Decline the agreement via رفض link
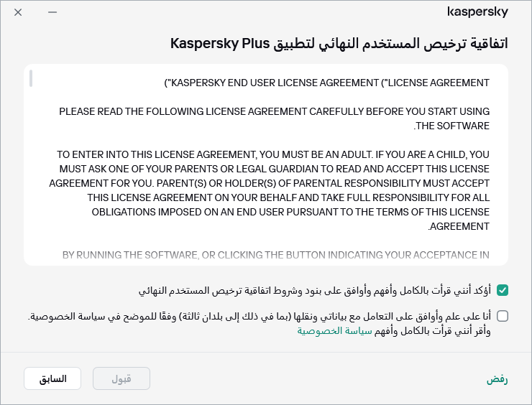Image resolution: width=532 pixels, height=405 pixels. click(497, 379)
